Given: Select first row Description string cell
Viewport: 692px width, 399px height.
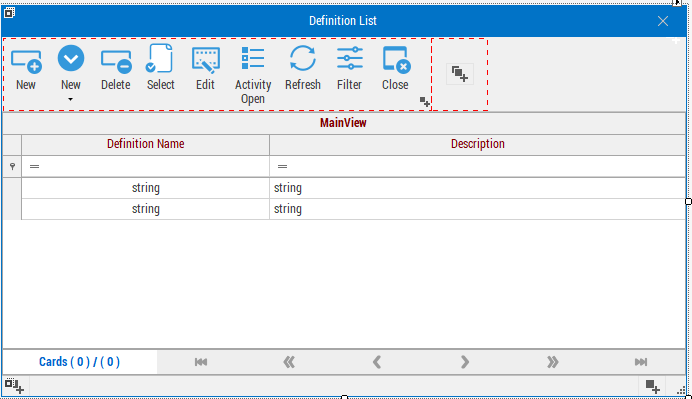Looking at the screenshot, I should pyautogui.click(x=478, y=188).
